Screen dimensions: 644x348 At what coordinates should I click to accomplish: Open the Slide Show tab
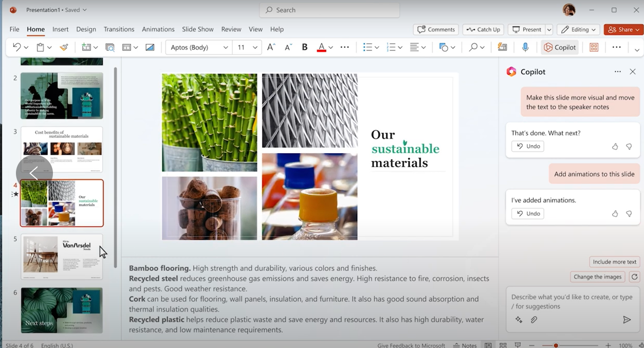coord(198,29)
